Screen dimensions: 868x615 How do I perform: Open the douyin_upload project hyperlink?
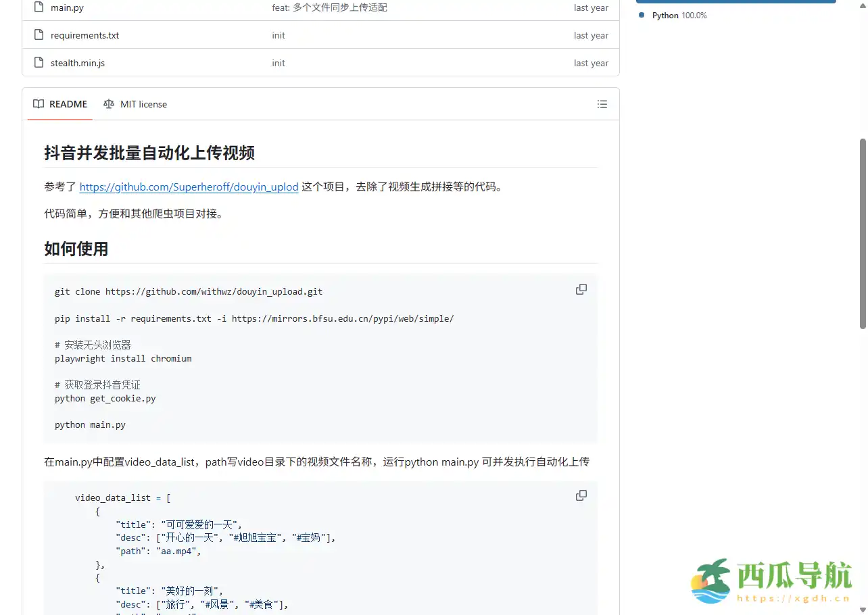tap(189, 187)
